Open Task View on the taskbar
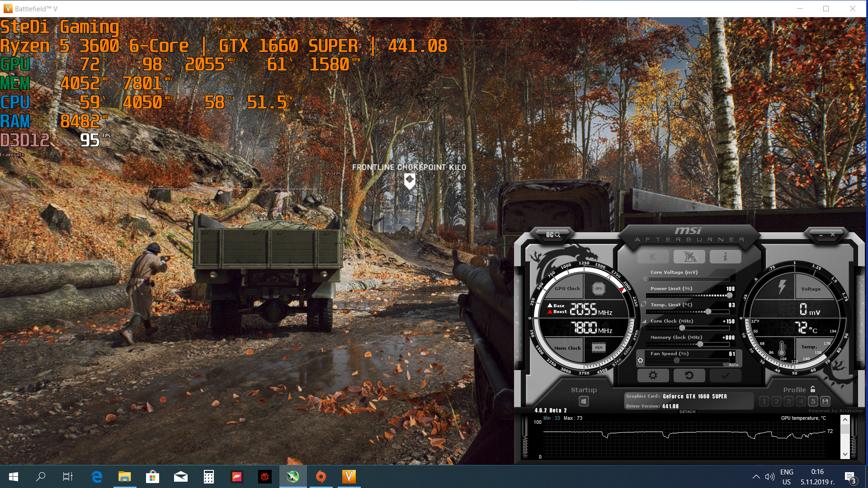The image size is (868, 488). click(x=68, y=477)
